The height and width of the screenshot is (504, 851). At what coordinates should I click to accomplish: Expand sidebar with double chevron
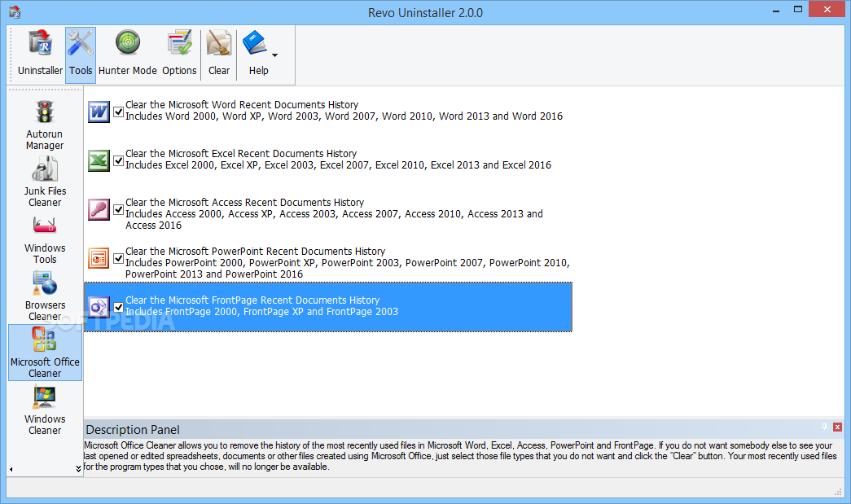(x=79, y=469)
